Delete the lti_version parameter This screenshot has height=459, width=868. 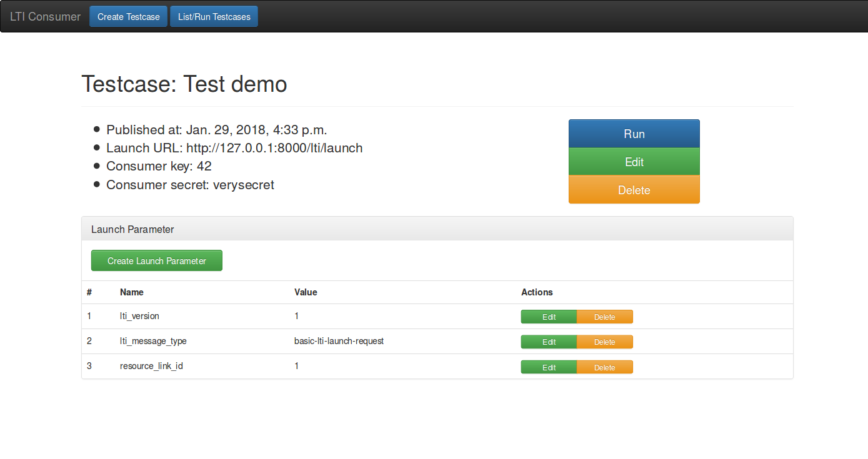[x=605, y=317]
